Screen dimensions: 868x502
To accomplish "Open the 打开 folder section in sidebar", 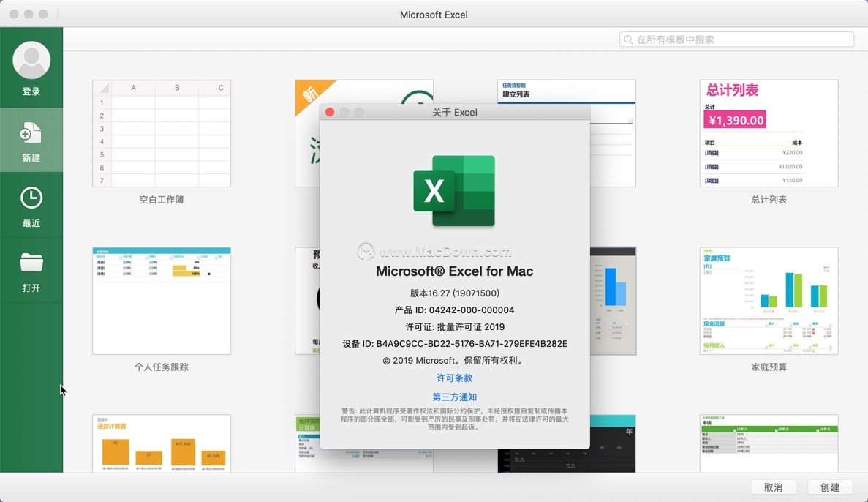I will 31,271.
